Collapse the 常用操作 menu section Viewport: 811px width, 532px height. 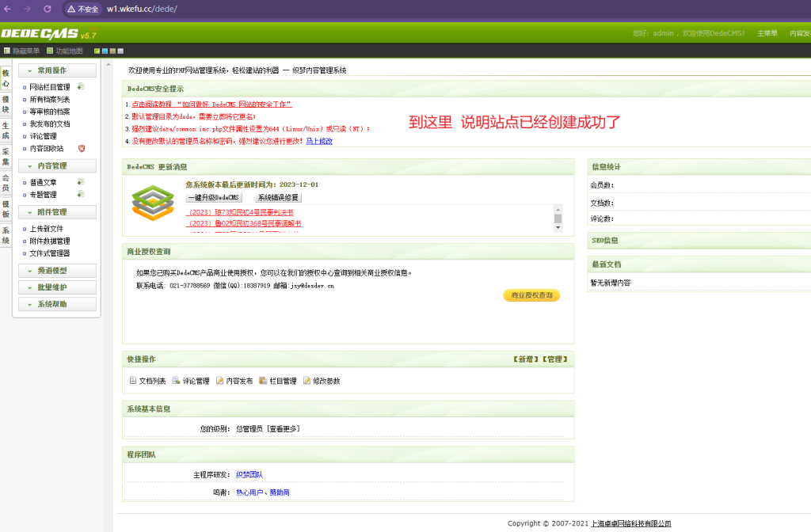pos(57,70)
